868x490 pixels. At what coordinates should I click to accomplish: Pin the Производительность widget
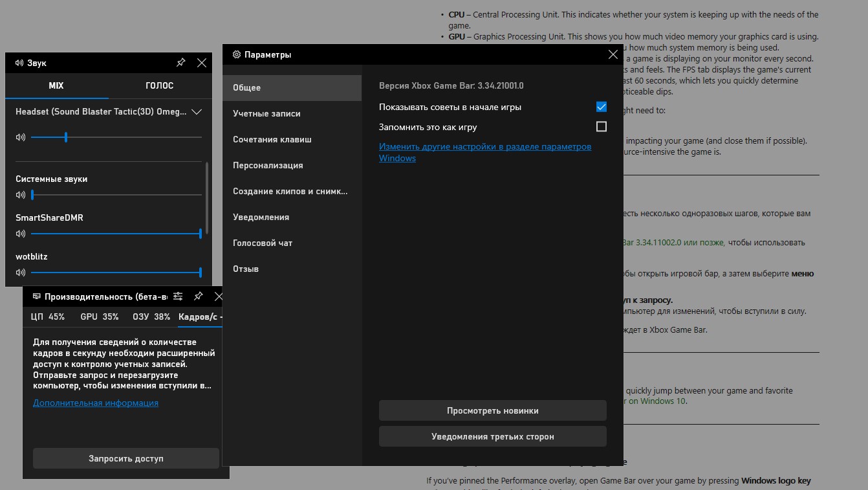[x=199, y=296]
